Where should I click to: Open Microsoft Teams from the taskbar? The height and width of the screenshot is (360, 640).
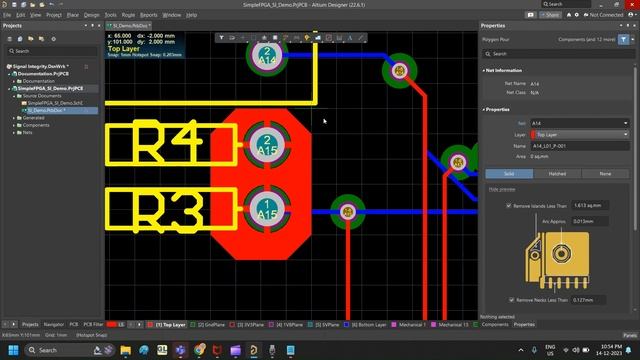pyautogui.click(x=180, y=350)
